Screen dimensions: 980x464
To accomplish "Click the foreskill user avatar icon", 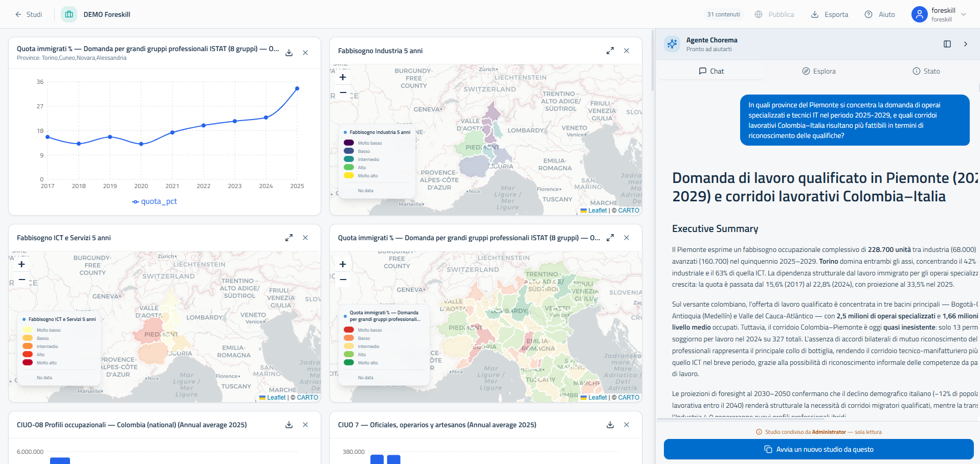I will pos(919,14).
